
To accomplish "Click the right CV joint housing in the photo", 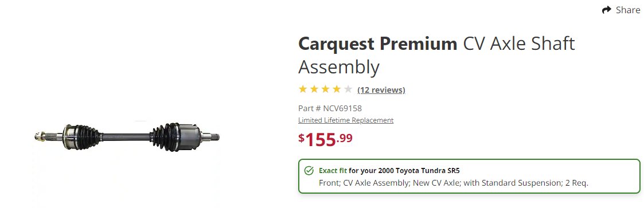I will point(189,136).
